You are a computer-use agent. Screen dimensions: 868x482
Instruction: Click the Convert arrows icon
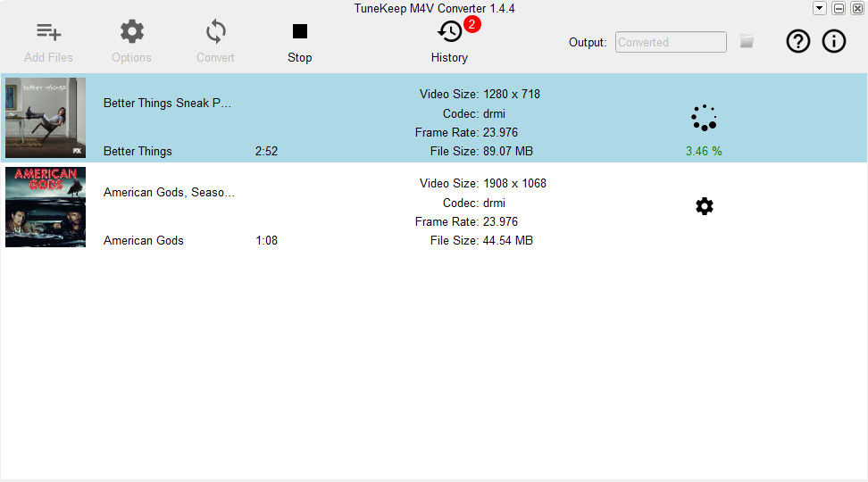tap(216, 31)
